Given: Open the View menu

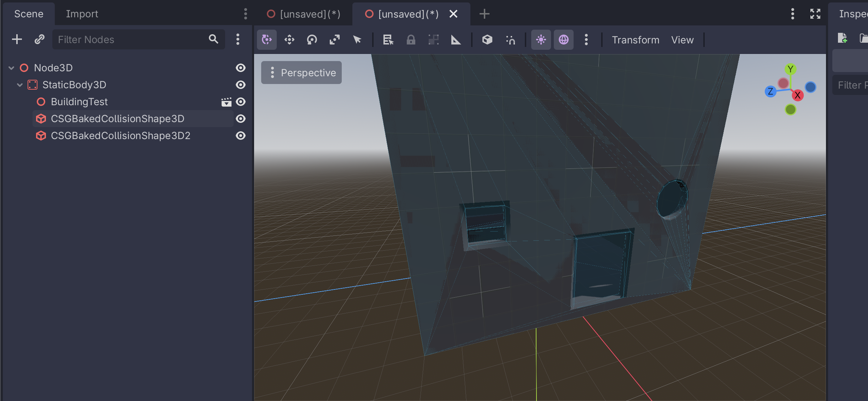Looking at the screenshot, I should [x=682, y=40].
